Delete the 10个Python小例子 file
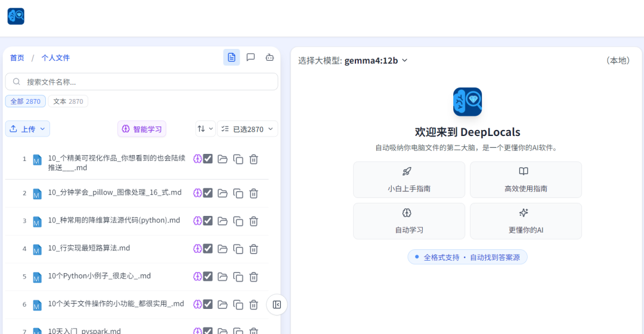Screen dimensions: 644x334 pyautogui.click(x=254, y=277)
